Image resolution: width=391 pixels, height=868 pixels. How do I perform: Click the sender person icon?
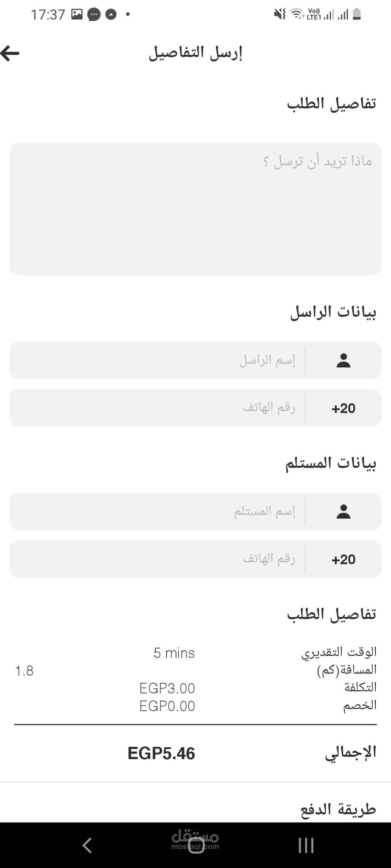click(x=343, y=361)
